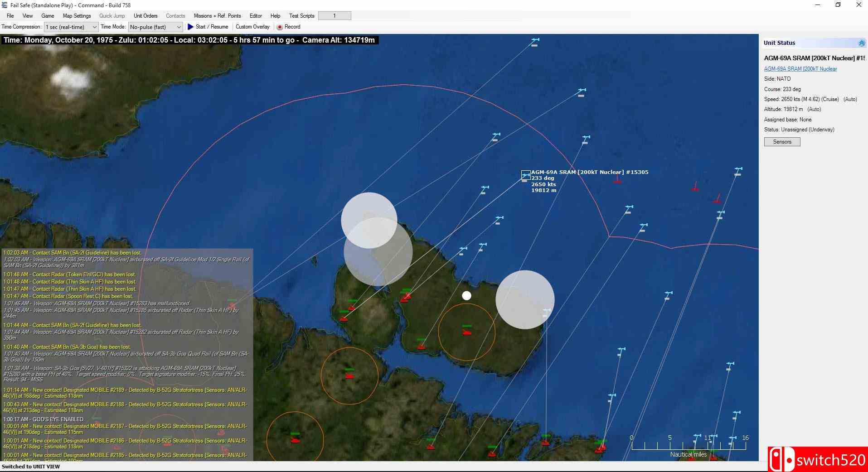The image size is (868, 472).
Task: Open the AGM-69A SRAM database link
Action: point(800,69)
